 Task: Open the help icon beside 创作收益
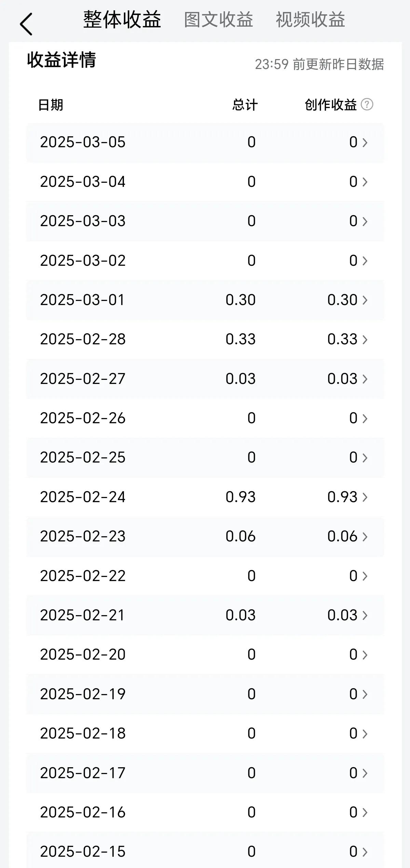(367, 105)
